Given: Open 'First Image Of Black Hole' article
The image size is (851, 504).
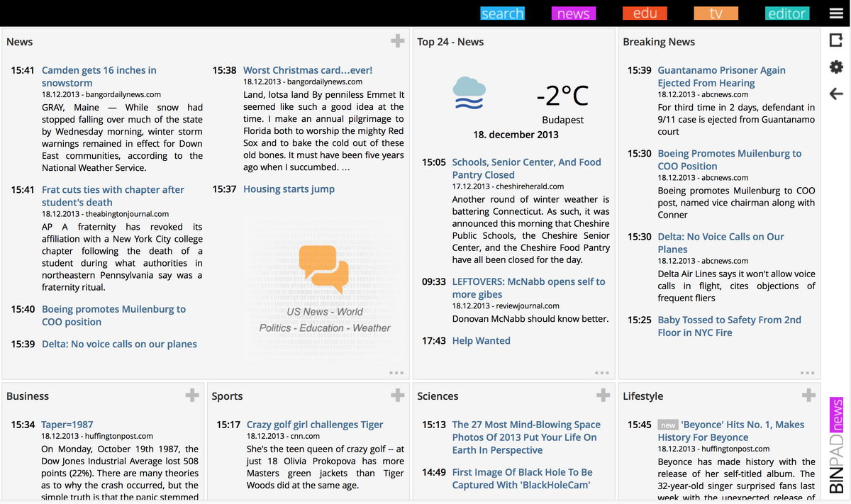Looking at the screenshot, I should [x=522, y=478].
